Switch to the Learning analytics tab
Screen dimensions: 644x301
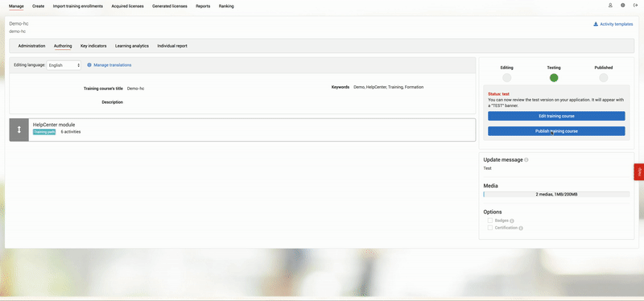click(x=132, y=46)
